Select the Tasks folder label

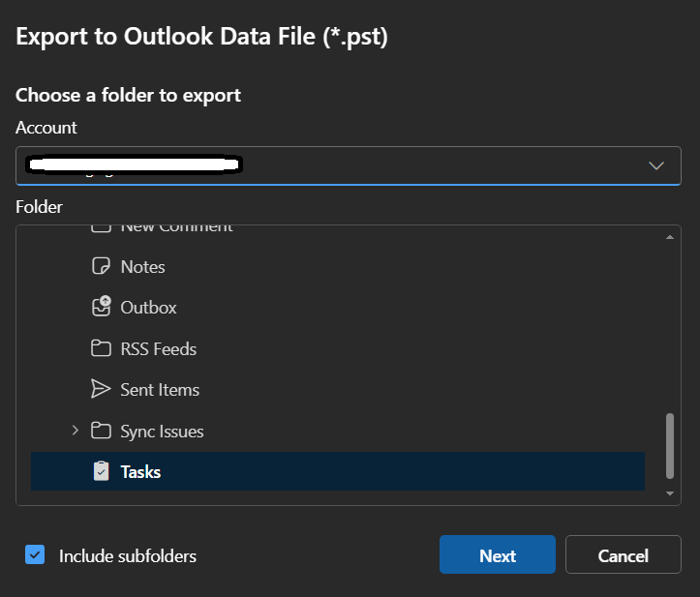(140, 472)
